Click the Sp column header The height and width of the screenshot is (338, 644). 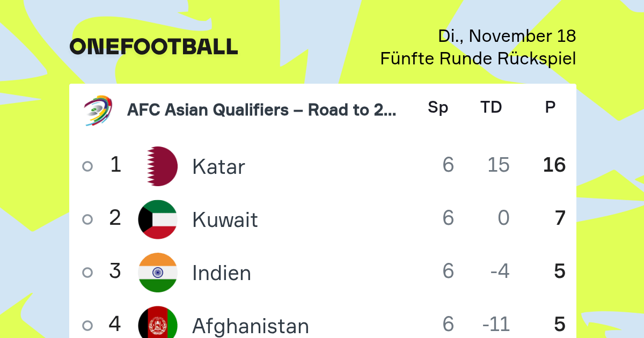pos(438,108)
